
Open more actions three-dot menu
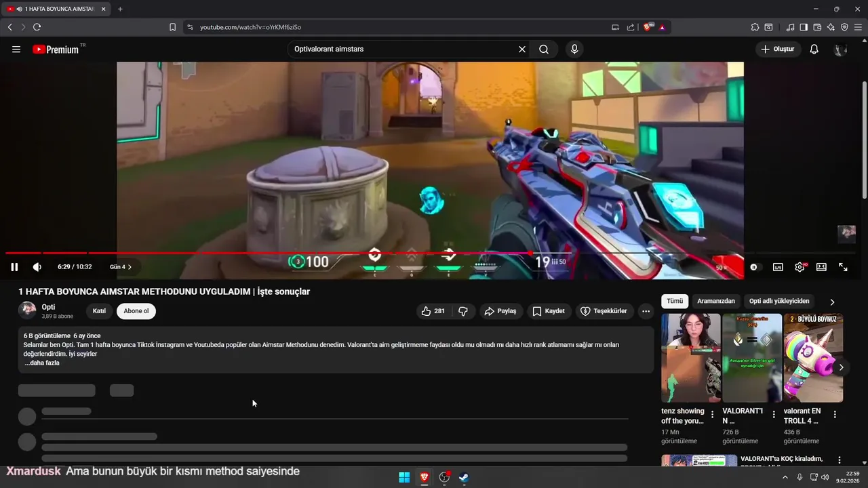[646, 311]
